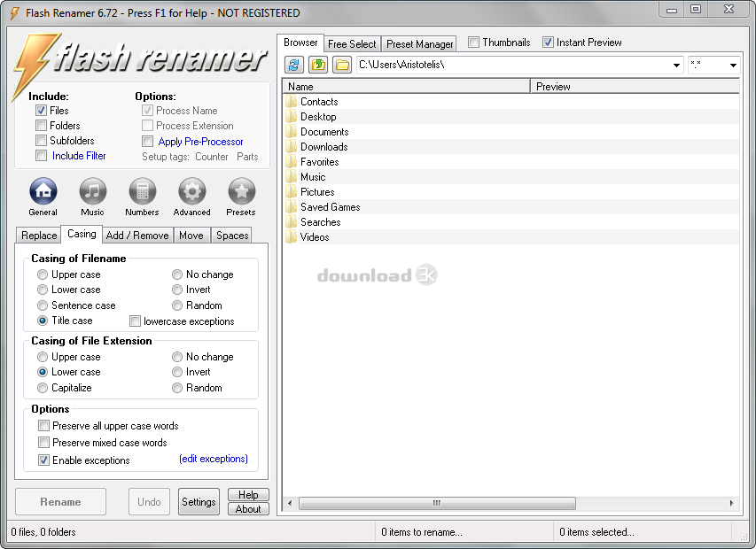Open Parts tag setup
The image size is (756, 549).
point(247,157)
